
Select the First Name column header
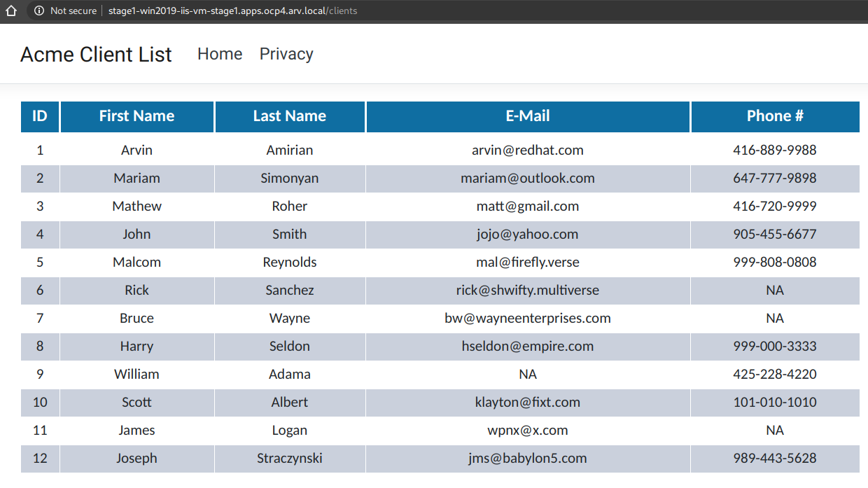point(136,116)
